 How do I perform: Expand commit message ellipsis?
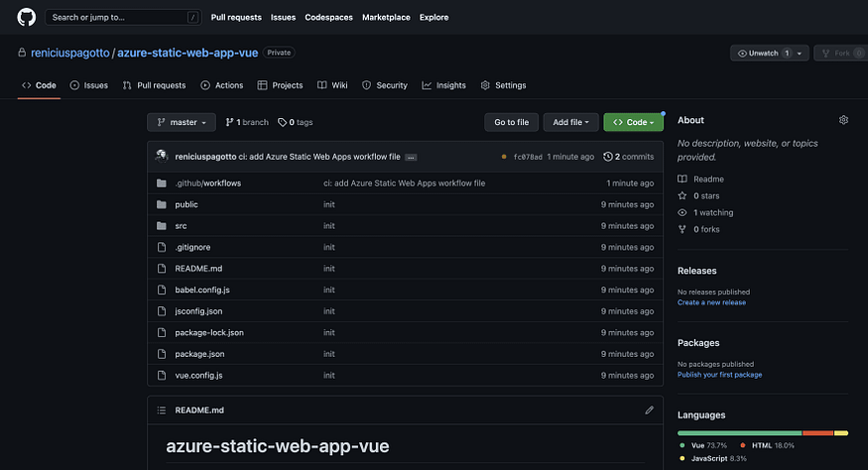point(411,158)
